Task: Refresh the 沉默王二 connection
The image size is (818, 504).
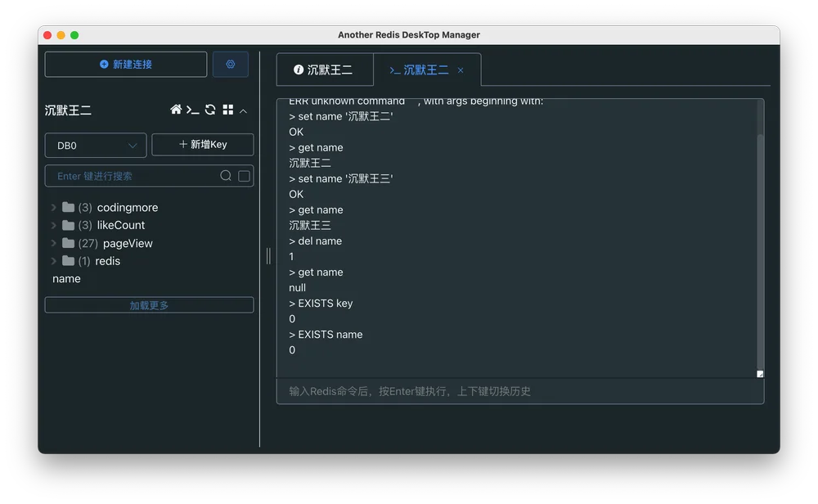Action: [x=210, y=110]
